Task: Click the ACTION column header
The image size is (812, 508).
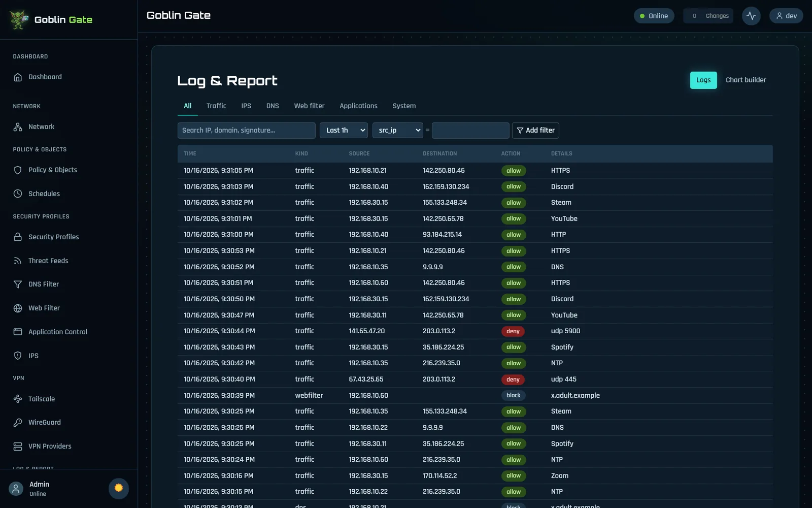Action: pyautogui.click(x=511, y=153)
